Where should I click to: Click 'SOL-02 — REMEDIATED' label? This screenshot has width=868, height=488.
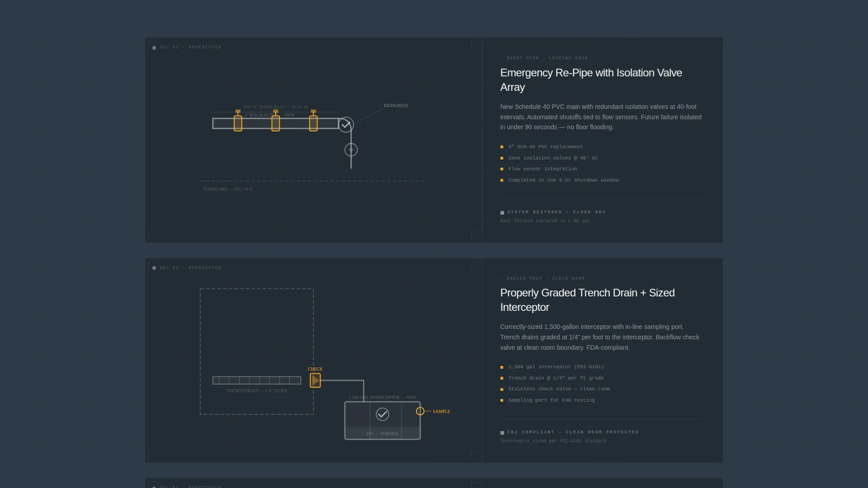point(190,267)
